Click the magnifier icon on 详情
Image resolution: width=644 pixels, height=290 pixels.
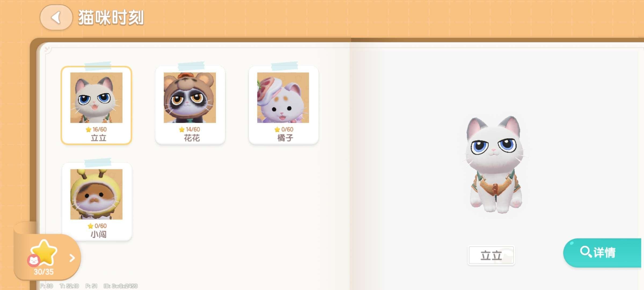pyautogui.click(x=586, y=252)
